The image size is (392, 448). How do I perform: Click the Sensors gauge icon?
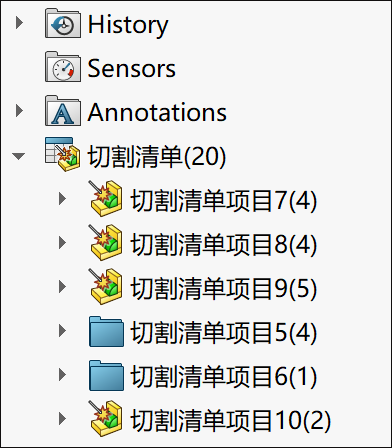[x=63, y=67]
